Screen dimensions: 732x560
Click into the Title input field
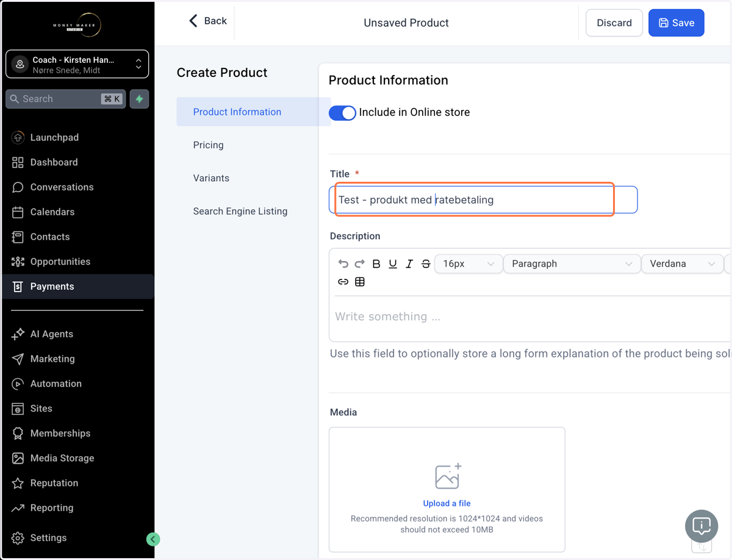(483, 199)
